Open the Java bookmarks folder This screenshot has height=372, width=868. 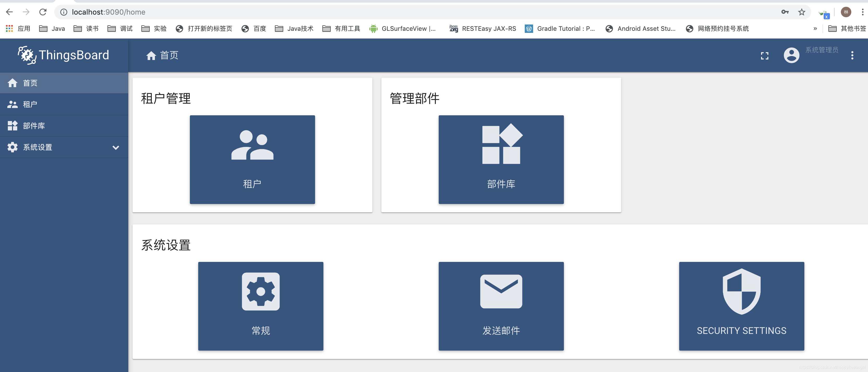52,29
